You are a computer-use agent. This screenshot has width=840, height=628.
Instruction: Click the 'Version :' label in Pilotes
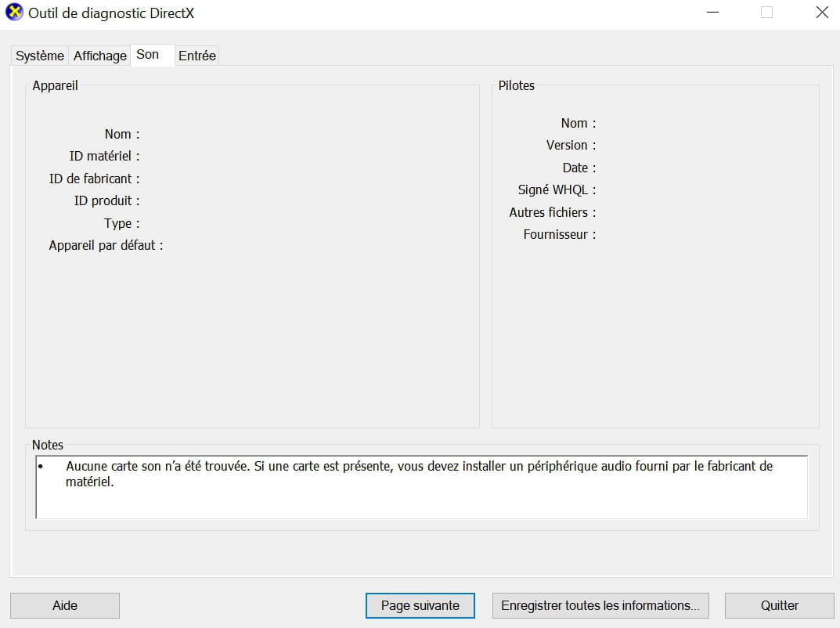coord(571,145)
